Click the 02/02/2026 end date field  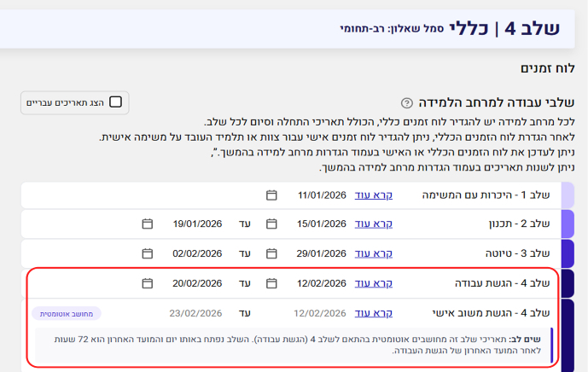(197, 253)
